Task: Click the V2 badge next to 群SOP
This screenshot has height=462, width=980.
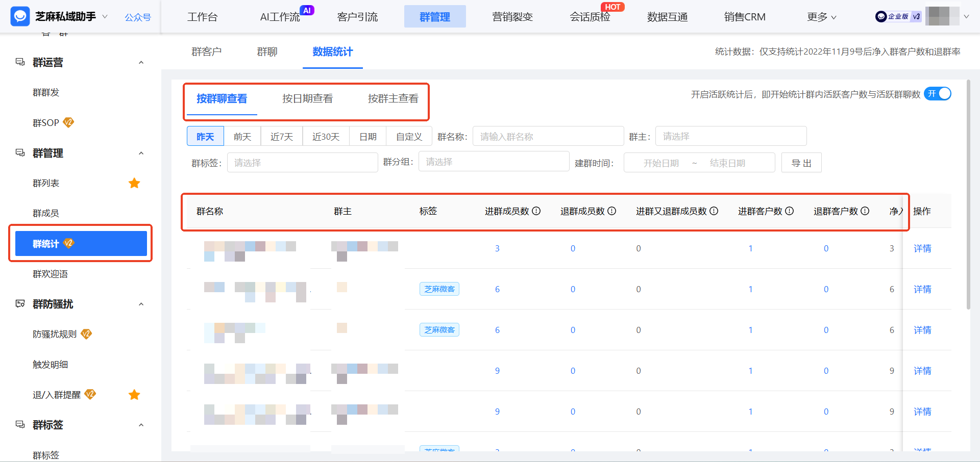Action: tap(68, 122)
